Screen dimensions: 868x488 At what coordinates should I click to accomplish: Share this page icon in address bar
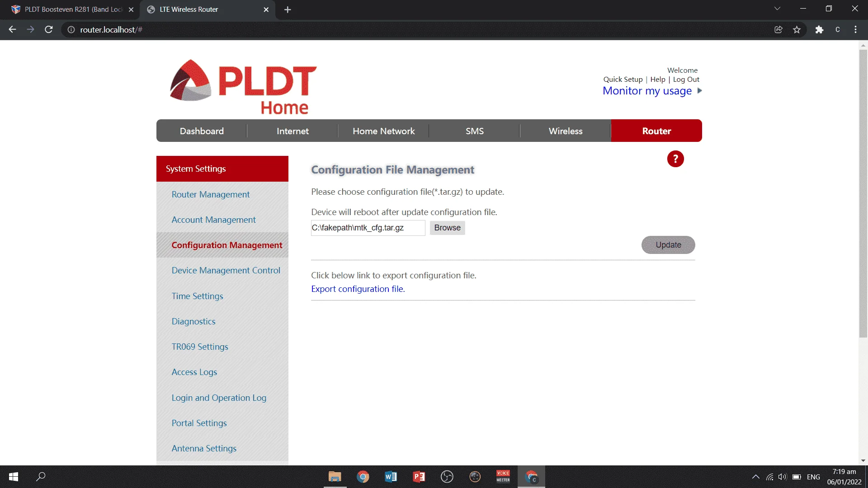click(778, 30)
